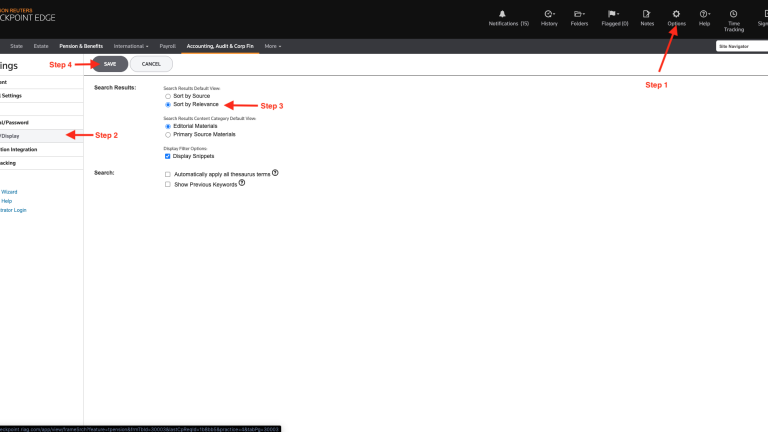
Task: Enable Automatically apply all thesaurus terms
Action: coord(168,174)
